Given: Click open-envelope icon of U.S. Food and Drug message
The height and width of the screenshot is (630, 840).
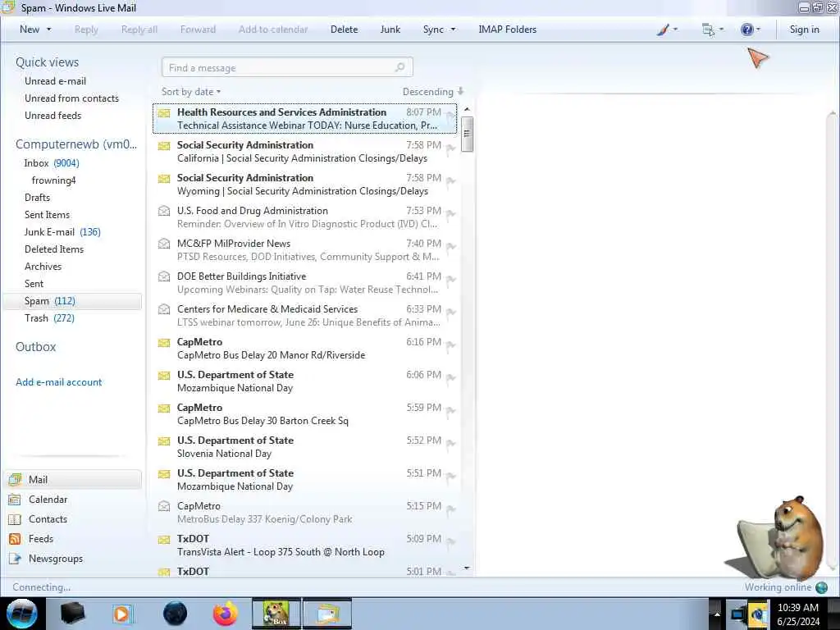Looking at the screenshot, I should (164, 211).
